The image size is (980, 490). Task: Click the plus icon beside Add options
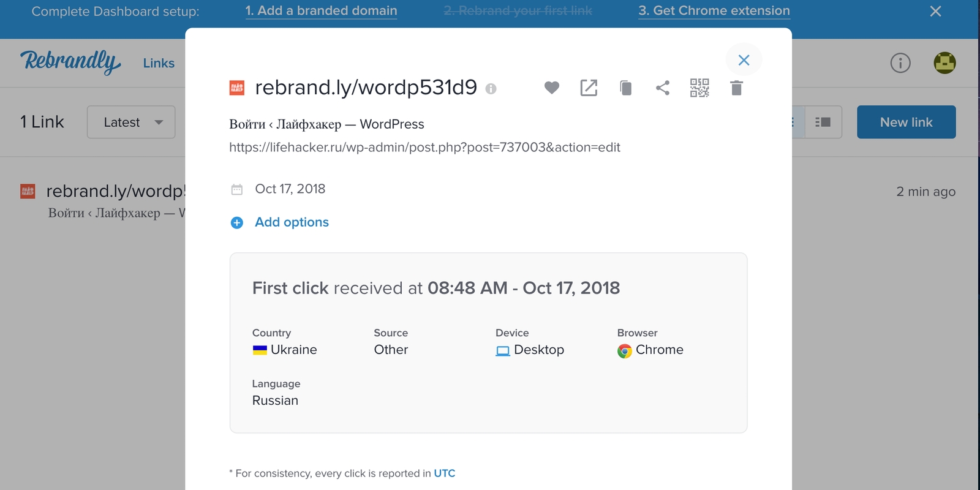[237, 222]
